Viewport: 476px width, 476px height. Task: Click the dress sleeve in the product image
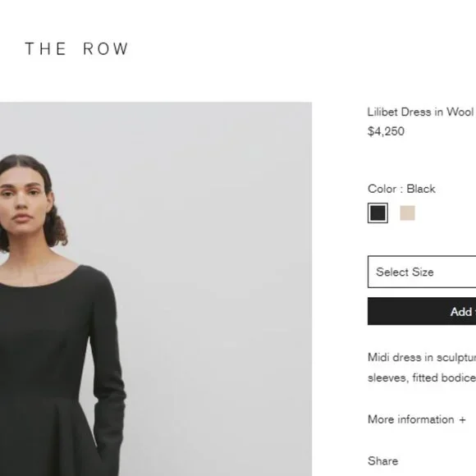pyautogui.click(x=108, y=364)
